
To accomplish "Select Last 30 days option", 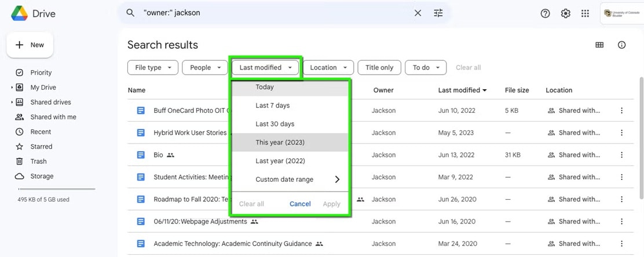I will coord(290,124).
